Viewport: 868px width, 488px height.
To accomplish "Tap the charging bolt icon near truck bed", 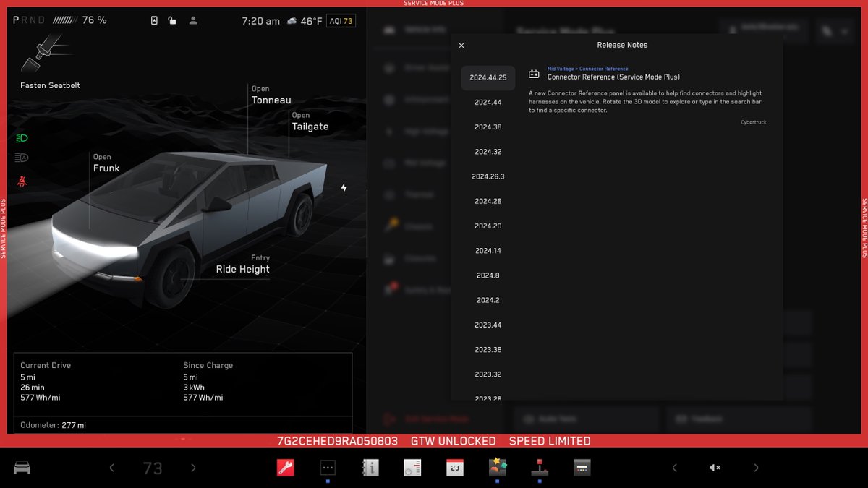I will [344, 188].
